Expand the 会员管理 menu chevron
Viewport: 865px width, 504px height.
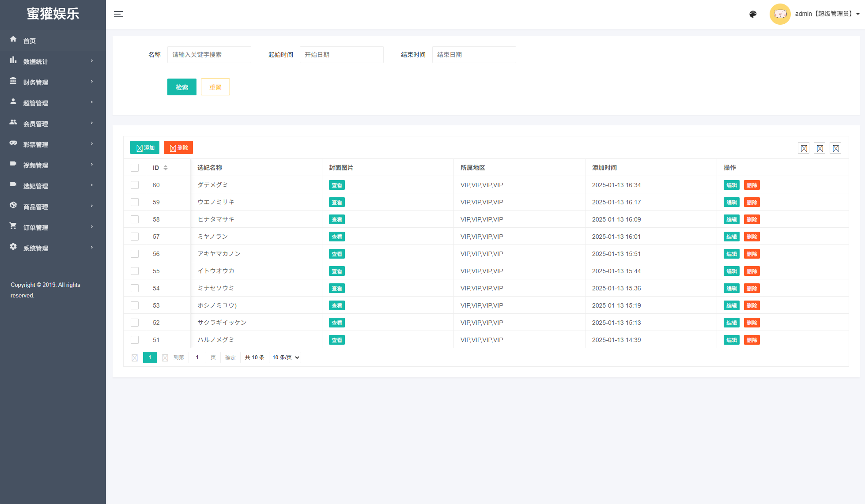tap(92, 123)
